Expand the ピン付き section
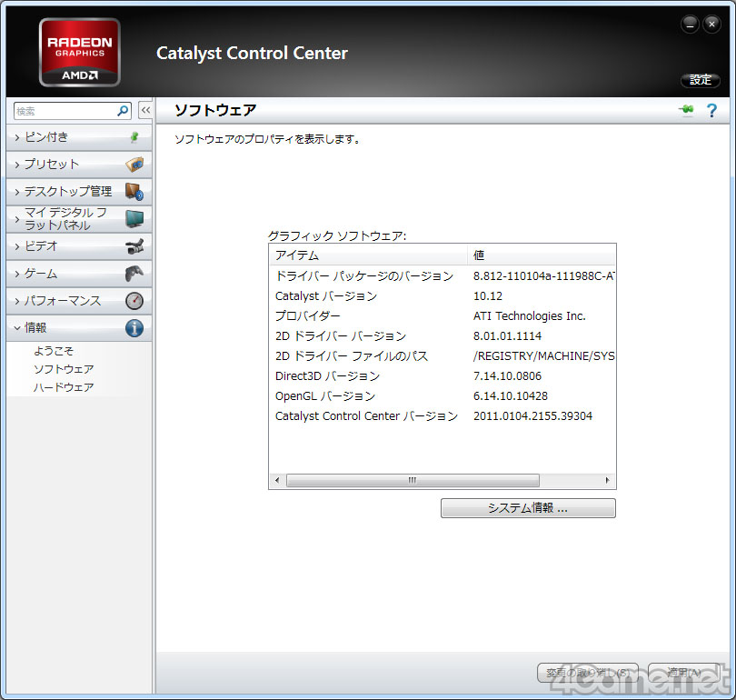736x700 pixels. point(79,137)
